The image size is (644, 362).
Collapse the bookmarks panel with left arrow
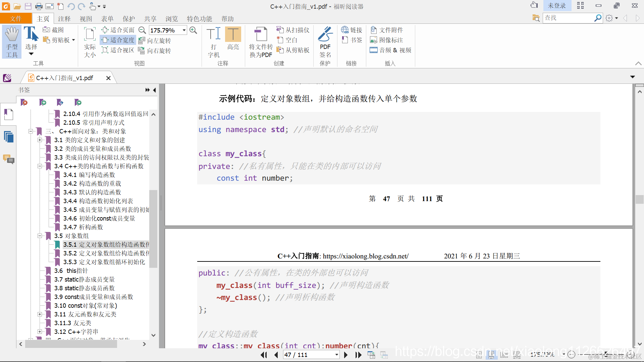[x=155, y=90]
